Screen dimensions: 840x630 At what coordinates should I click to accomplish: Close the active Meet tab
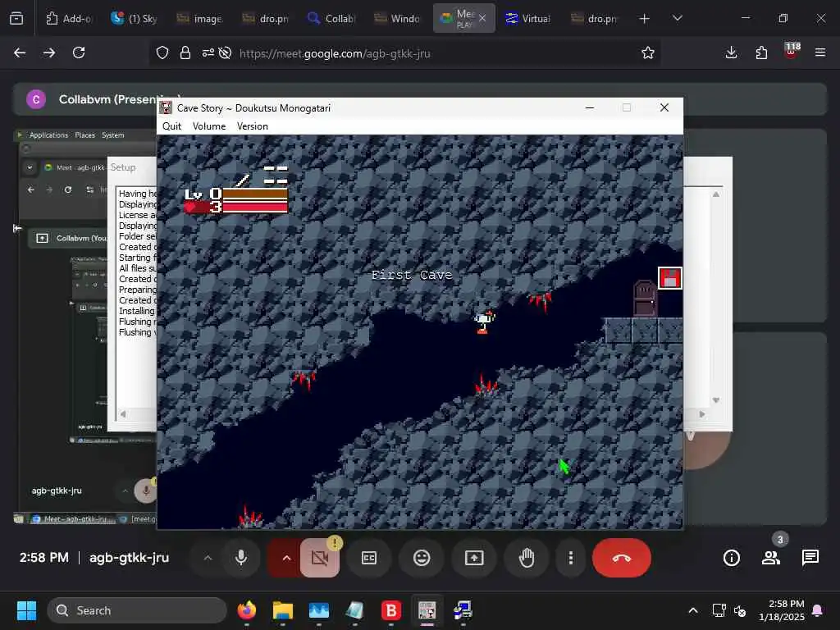[x=482, y=18]
